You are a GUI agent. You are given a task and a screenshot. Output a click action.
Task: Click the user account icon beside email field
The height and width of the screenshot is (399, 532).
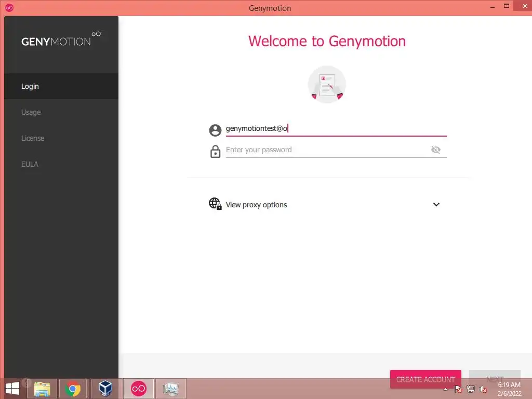click(215, 130)
